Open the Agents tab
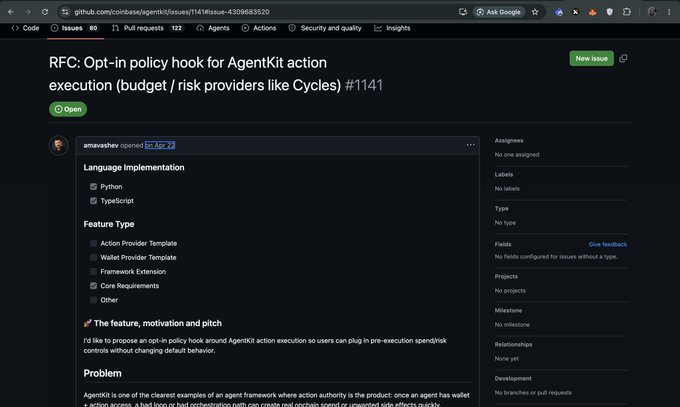Image resolution: width=680 pixels, height=407 pixels. (x=213, y=28)
